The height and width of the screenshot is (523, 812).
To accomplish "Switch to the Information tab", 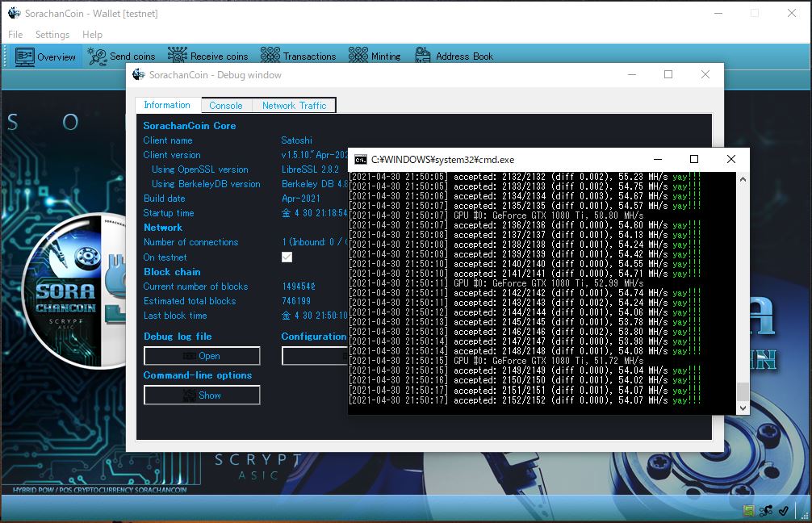I will coord(167,105).
